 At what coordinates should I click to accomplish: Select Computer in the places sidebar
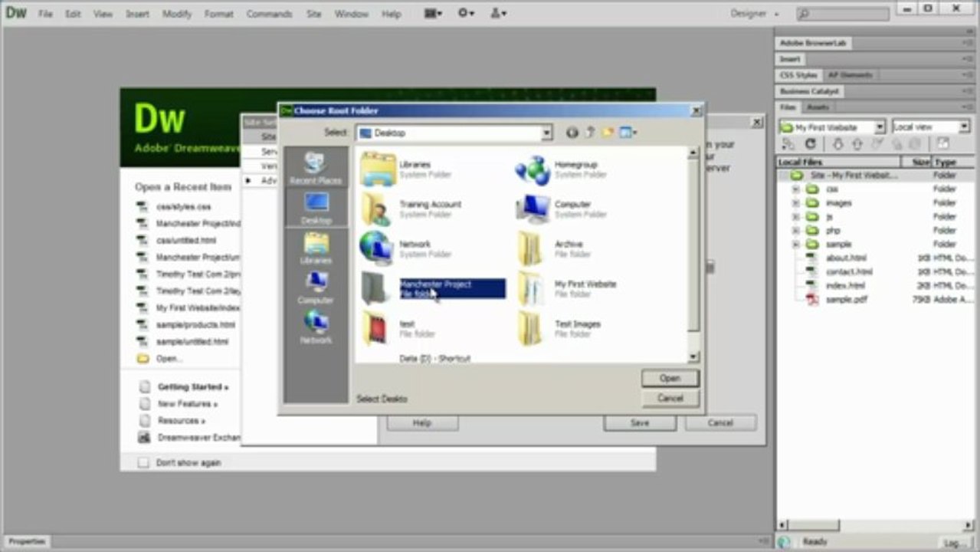tap(316, 288)
